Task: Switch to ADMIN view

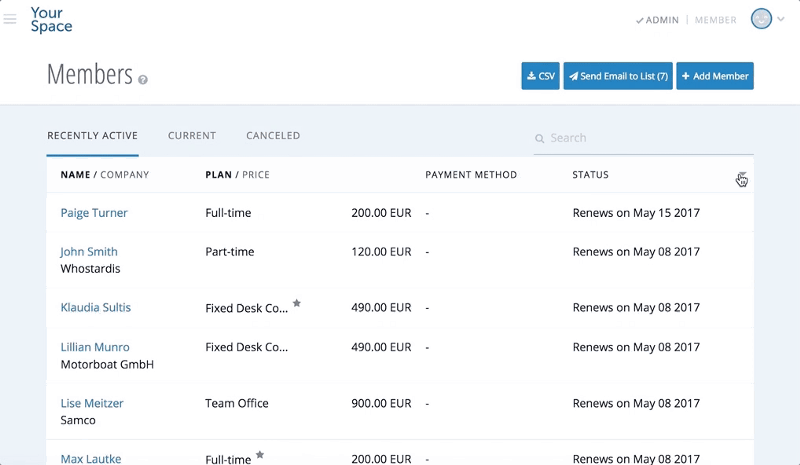Action: click(x=657, y=20)
